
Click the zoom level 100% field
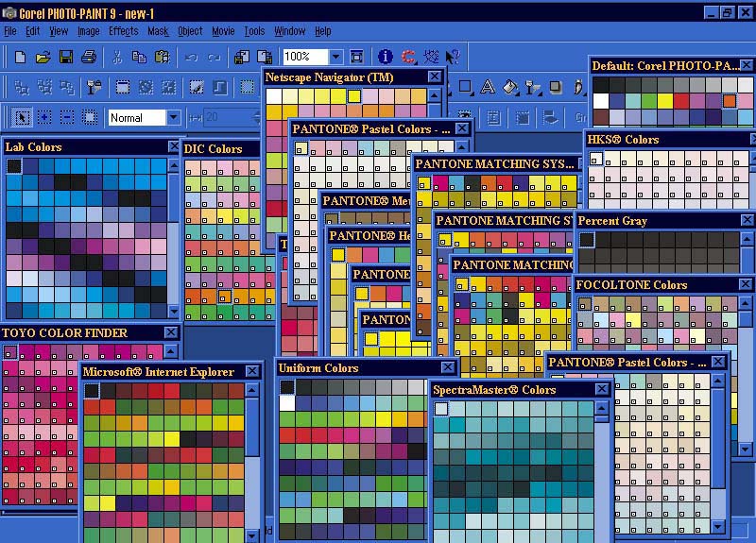click(305, 57)
